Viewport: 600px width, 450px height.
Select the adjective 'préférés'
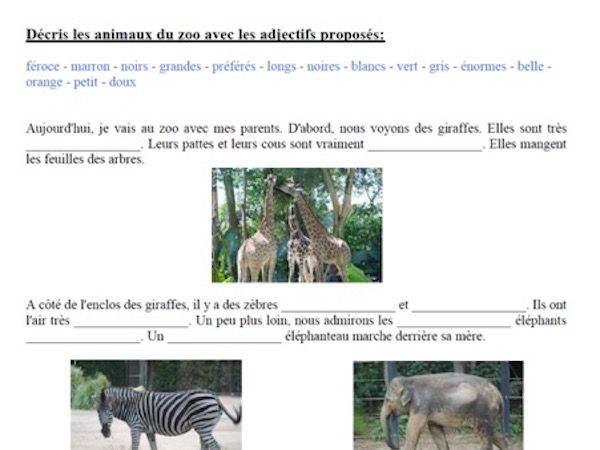(x=234, y=67)
